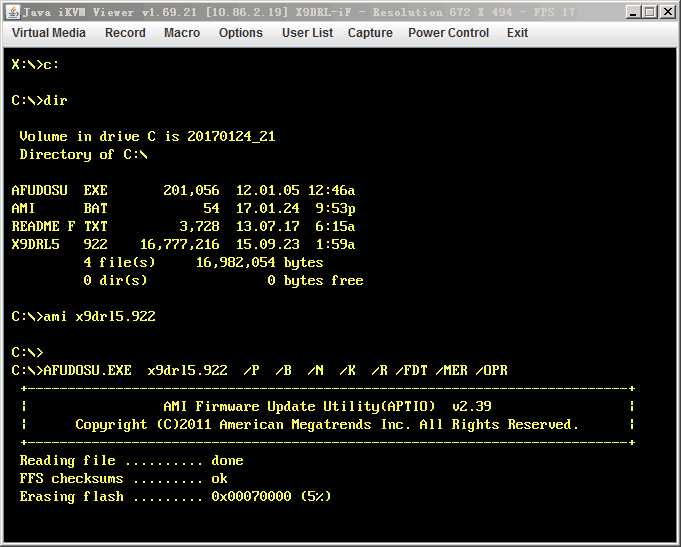This screenshot has width=681, height=547.
Task: Open the Options menu
Action: pyautogui.click(x=241, y=33)
